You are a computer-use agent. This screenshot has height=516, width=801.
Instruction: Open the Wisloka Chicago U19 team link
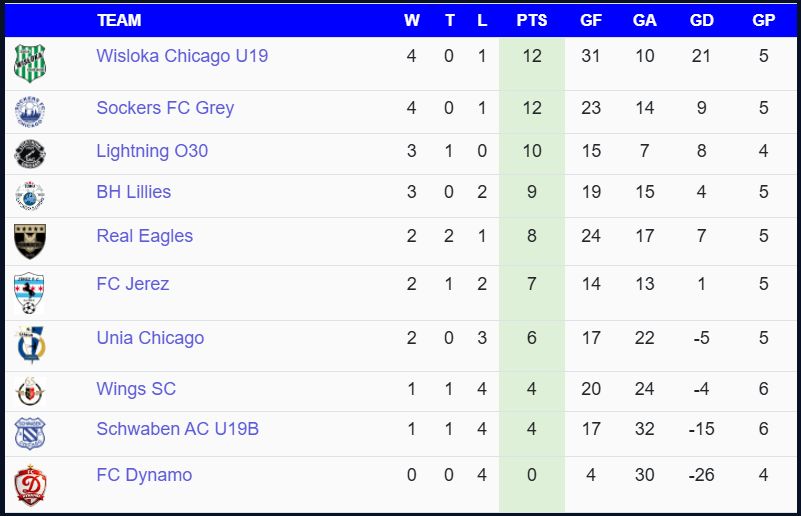pos(182,56)
